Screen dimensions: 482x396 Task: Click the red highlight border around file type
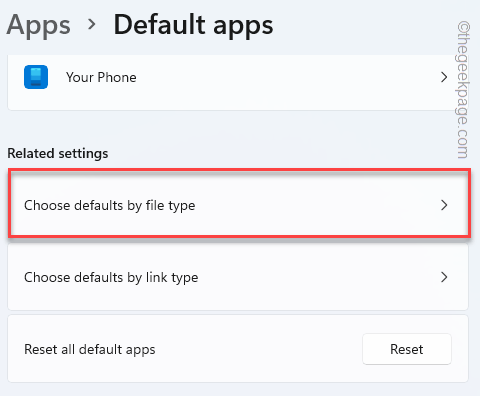click(x=239, y=170)
